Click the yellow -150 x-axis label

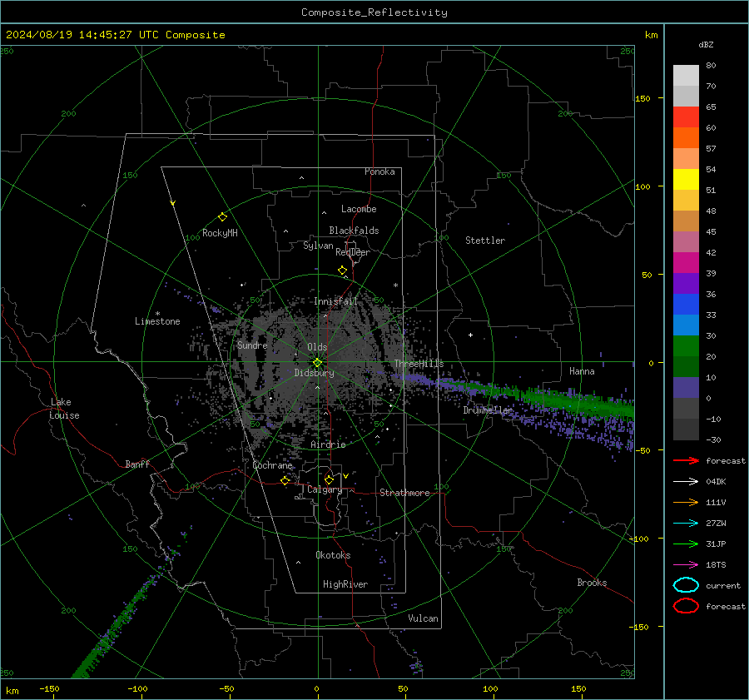49,688
